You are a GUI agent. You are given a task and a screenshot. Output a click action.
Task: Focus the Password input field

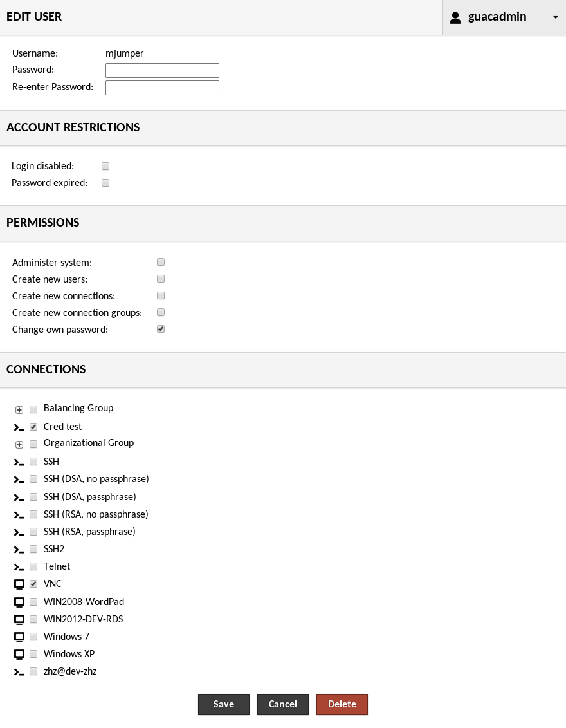[x=162, y=70]
